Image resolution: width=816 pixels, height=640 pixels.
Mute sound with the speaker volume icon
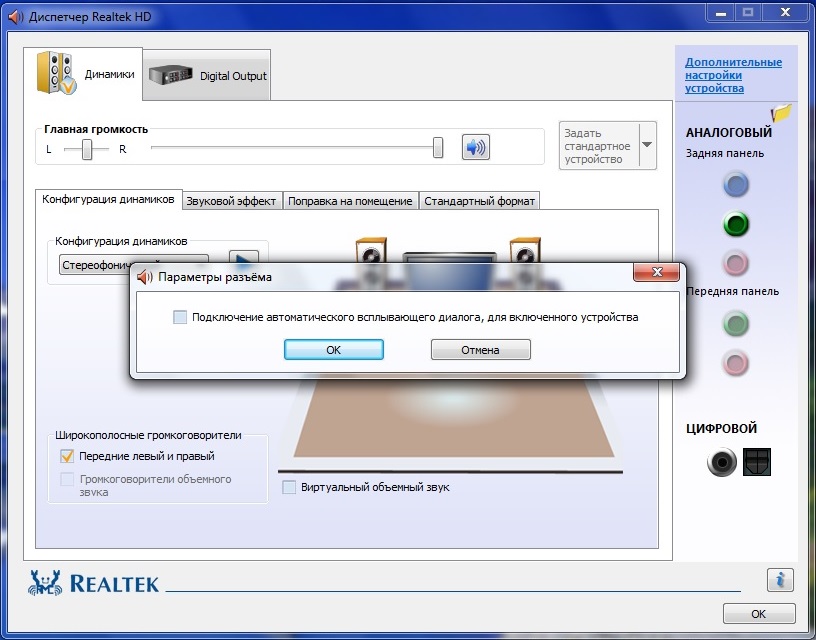point(476,148)
